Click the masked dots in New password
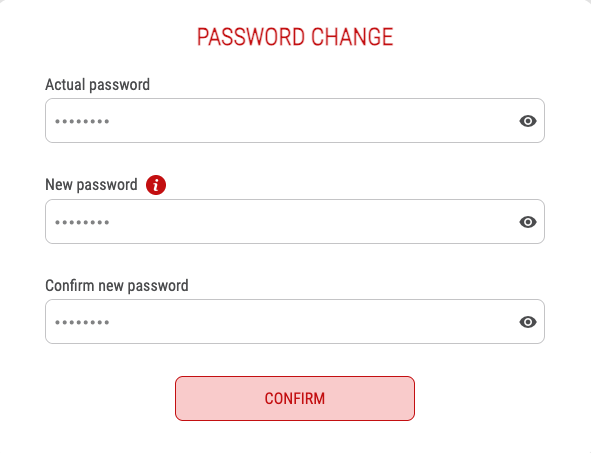The height and width of the screenshot is (453, 591). (x=82, y=222)
